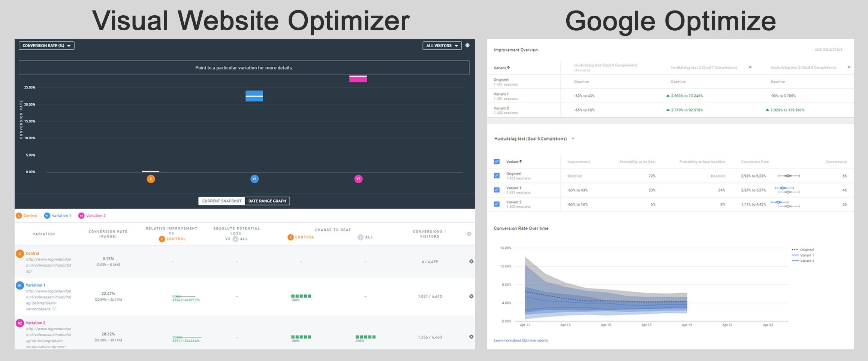868x361 pixels.
Task: Click the 72% probability to be best value
Action: click(x=652, y=176)
